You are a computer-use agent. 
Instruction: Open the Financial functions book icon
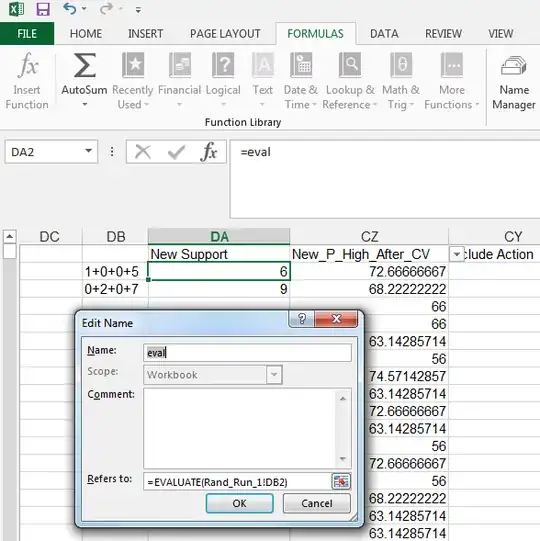point(179,65)
